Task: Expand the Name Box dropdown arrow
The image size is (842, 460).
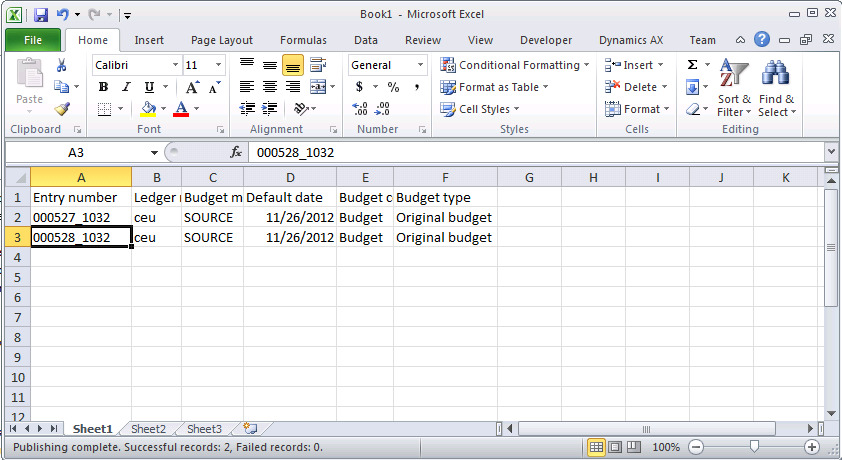Action: 154,152
